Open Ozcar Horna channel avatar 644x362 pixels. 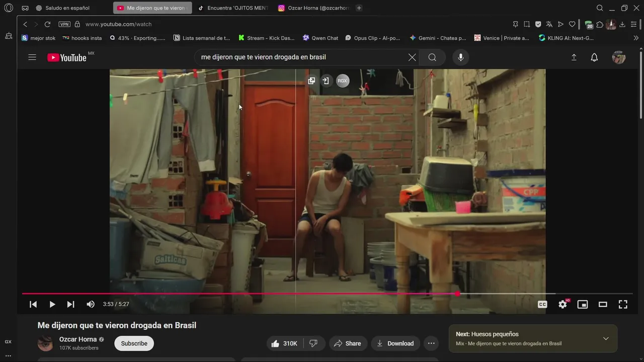click(x=45, y=343)
